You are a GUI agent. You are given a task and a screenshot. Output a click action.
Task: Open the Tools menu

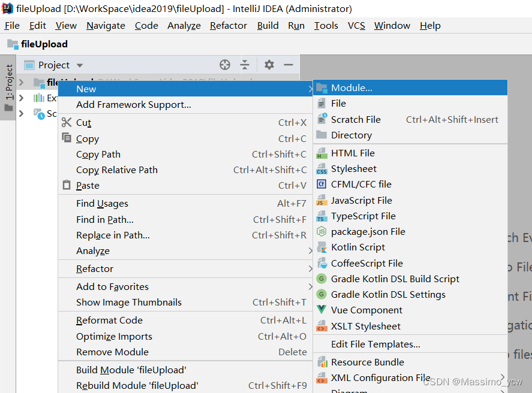coord(326,26)
